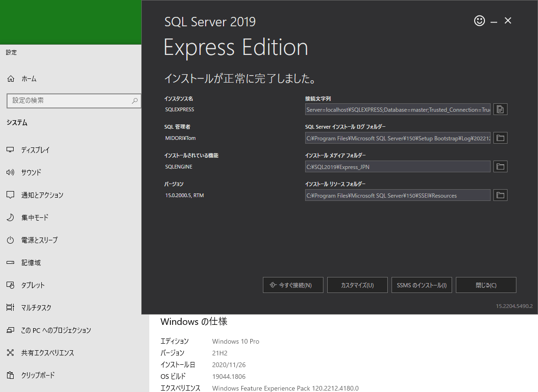Image resolution: width=538 pixels, height=392 pixels.
Task: Select ディスプレイ in Settings sidebar
Action: [x=35, y=150]
